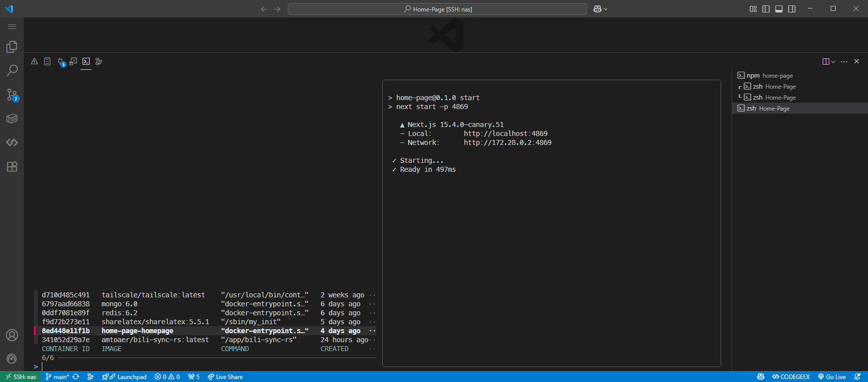Synchronize changes from the status bar
This screenshot has width=868, height=382.
point(76,377)
